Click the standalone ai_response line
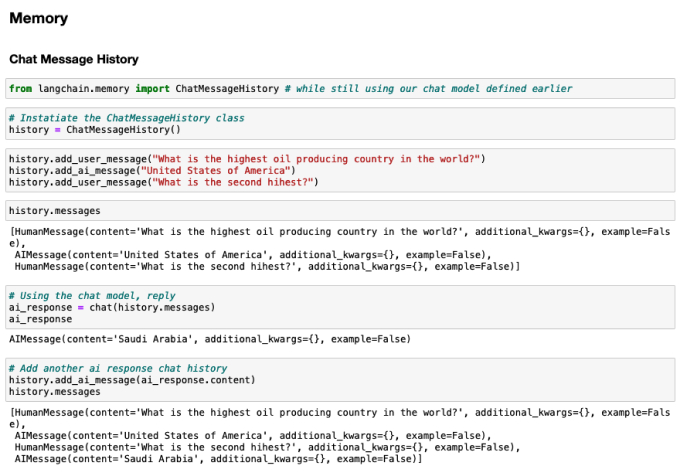Image resolution: width=680 pixels, height=472 pixels. point(41,319)
